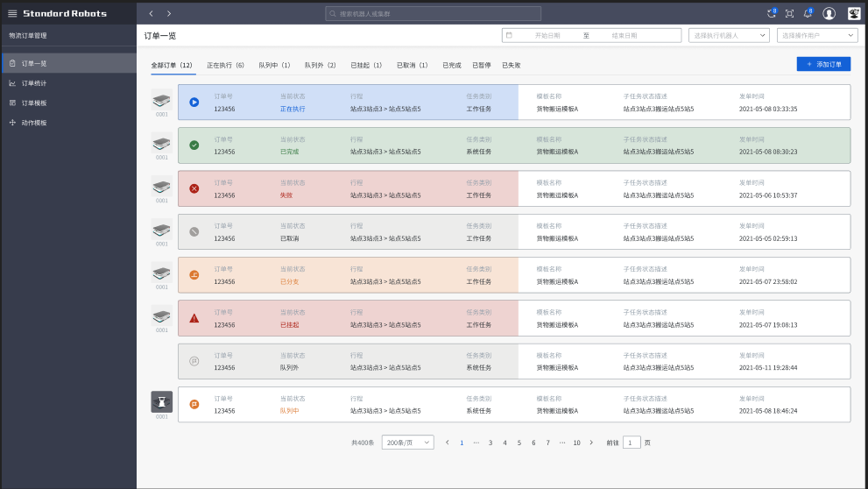The width and height of the screenshot is (868, 489).
Task: Switch to the 队列中 (1) tab
Action: point(274,66)
